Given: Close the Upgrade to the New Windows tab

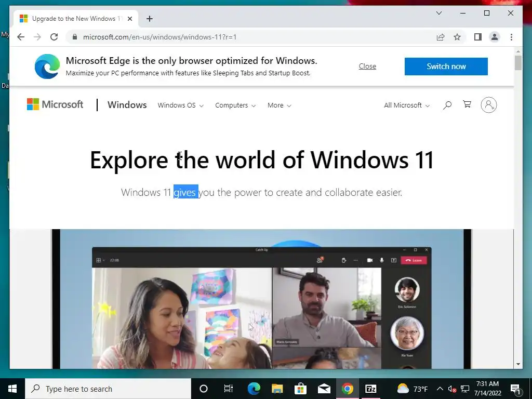Looking at the screenshot, I should click(129, 19).
